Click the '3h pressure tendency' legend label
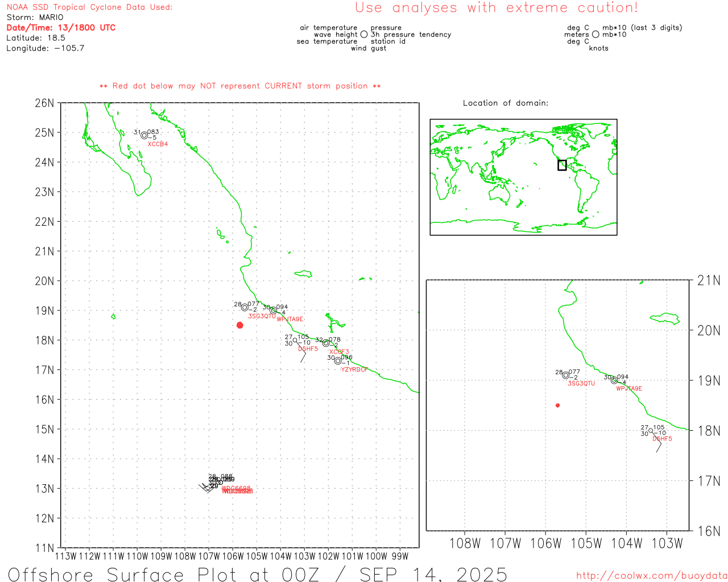 click(x=411, y=35)
